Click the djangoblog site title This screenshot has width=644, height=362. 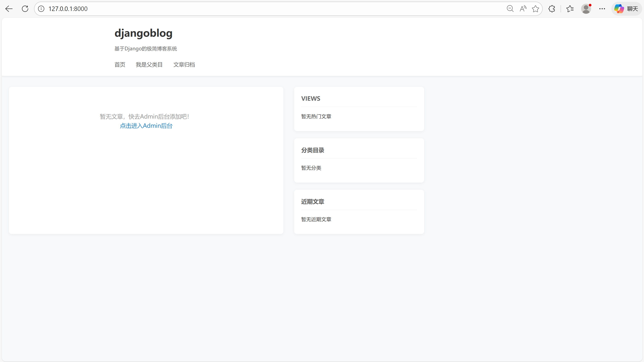pyautogui.click(x=144, y=33)
